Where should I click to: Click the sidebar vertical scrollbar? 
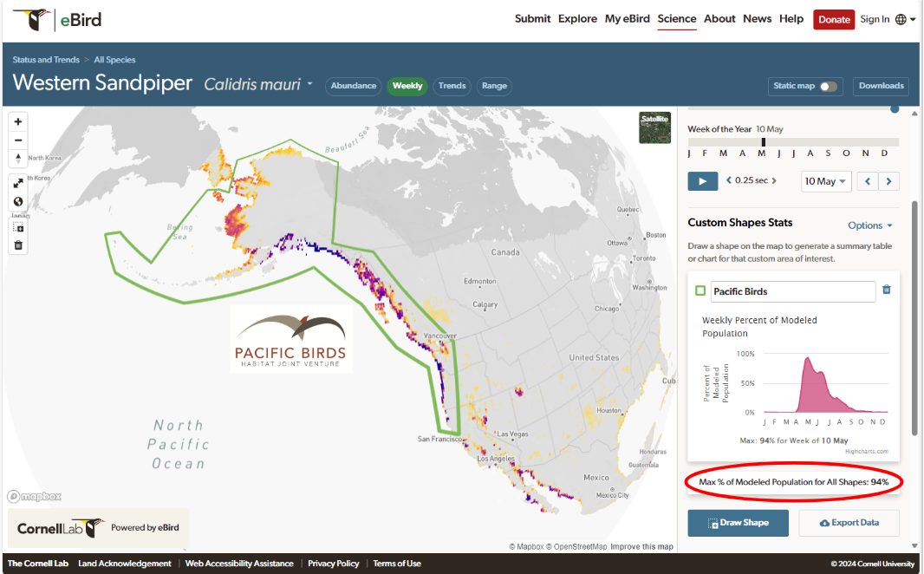click(x=914, y=318)
